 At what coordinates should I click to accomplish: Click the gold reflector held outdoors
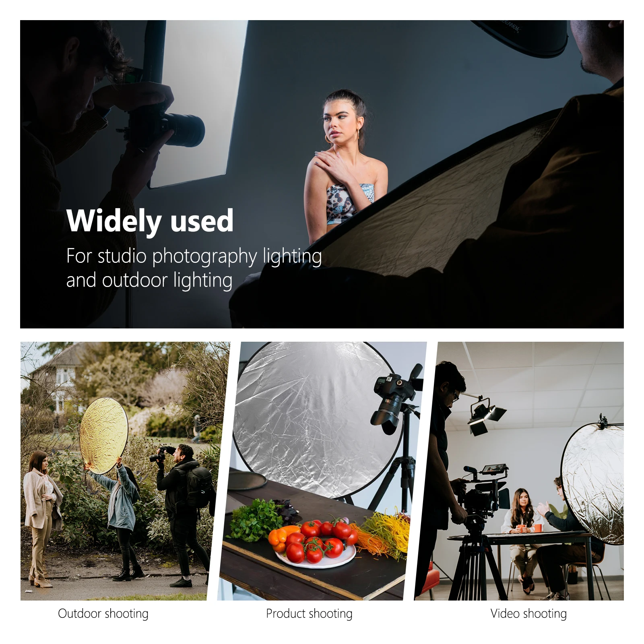[104, 435]
